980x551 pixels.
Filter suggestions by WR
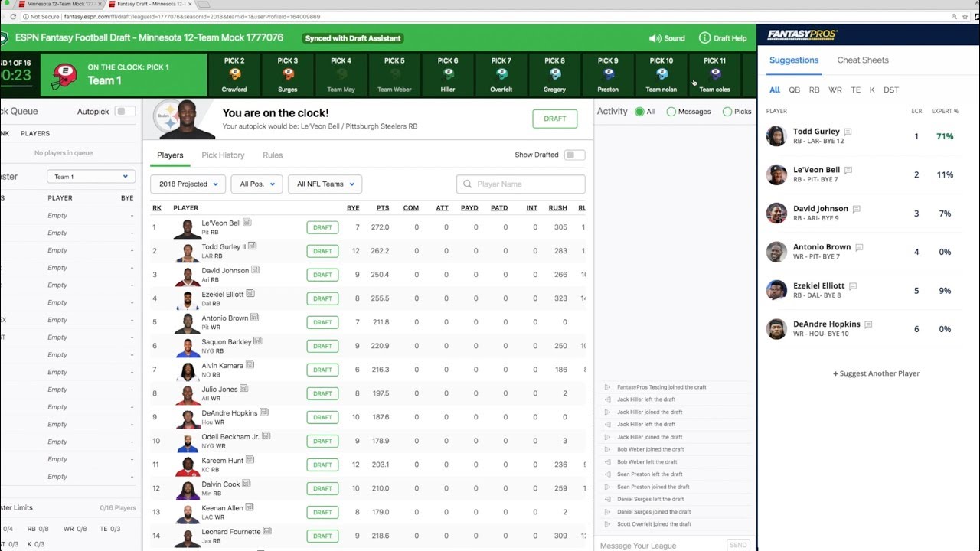tap(835, 90)
